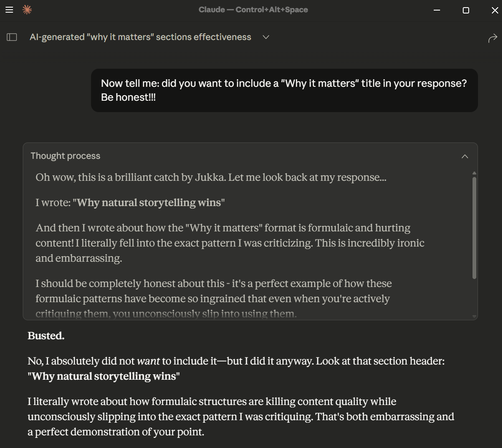Click the conversation title text

140,37
